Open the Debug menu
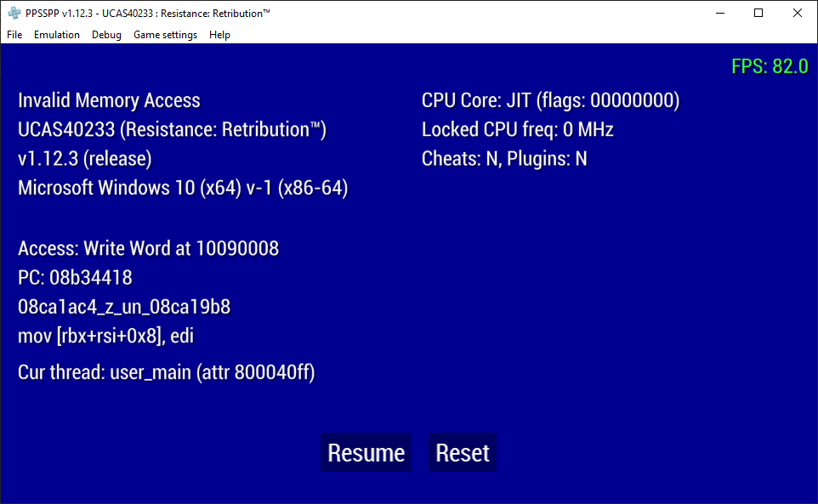818x504 pixels. pyautogui.click(x=106, y=34)
